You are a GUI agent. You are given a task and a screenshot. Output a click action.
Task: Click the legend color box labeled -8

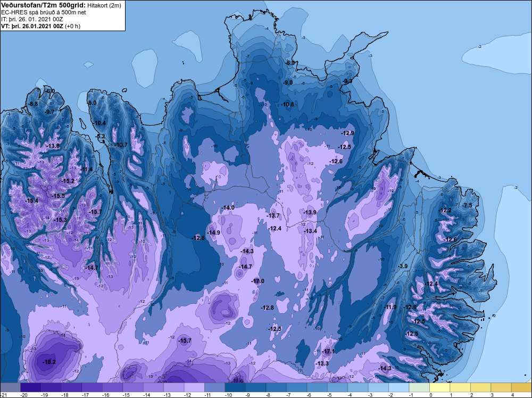click(x=276, y=387)
